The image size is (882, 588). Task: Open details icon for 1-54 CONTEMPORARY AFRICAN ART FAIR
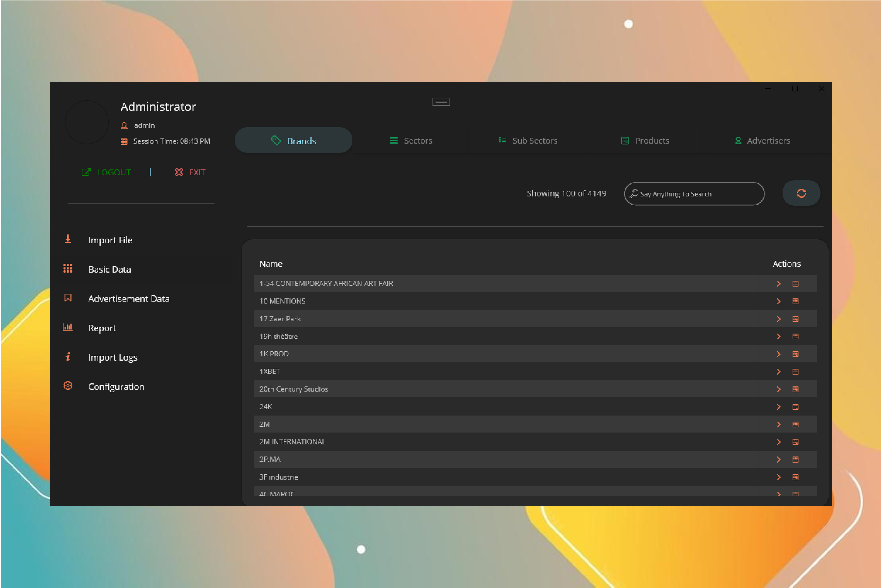(x=795, y=284)
